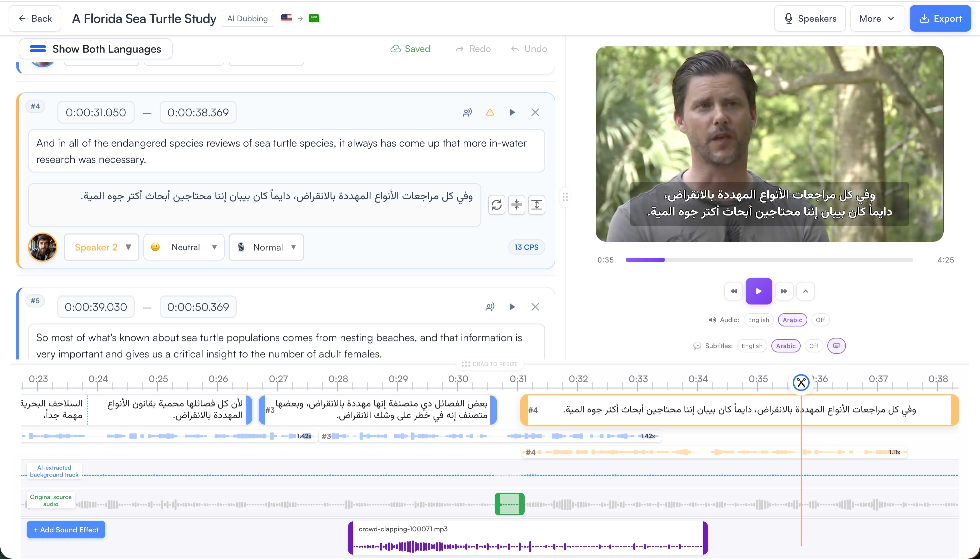
Task: Open the Speaker 2 dropdown
Action: 101,248
